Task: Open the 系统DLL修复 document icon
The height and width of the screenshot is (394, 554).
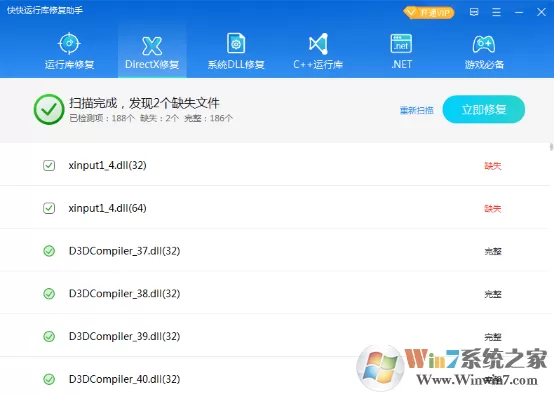Action: 236,43
